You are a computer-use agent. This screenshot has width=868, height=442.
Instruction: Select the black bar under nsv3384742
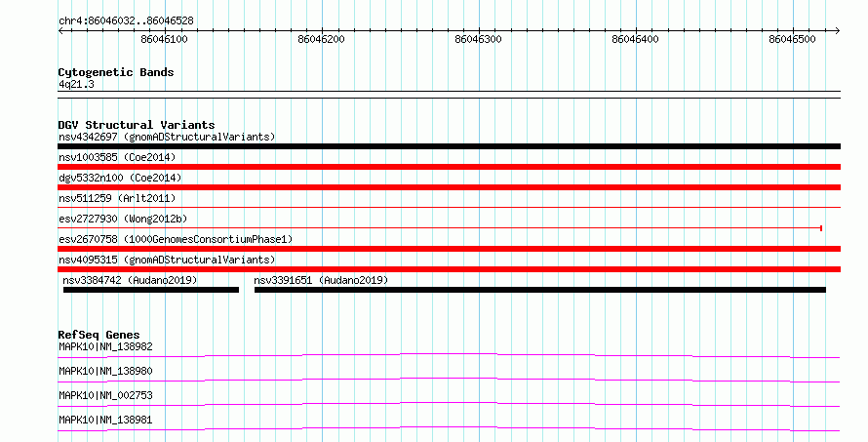(151, 290)
